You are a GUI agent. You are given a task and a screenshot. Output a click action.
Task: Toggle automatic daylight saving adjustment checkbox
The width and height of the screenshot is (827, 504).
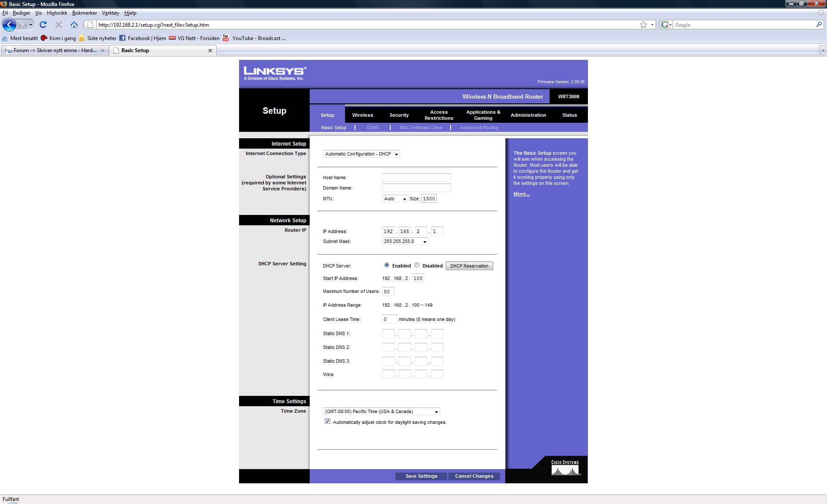pyautogui.click(x=327, y=421)
